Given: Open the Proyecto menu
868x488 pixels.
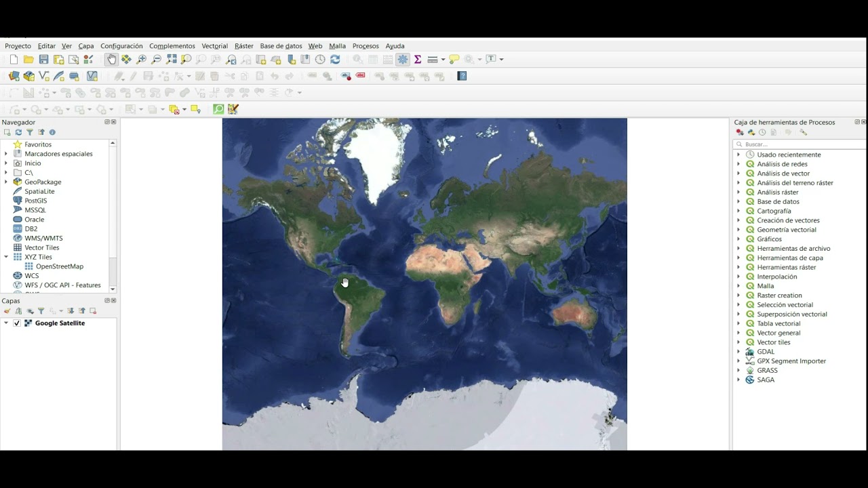Looking at the screenshot, I should pos(18,46).
